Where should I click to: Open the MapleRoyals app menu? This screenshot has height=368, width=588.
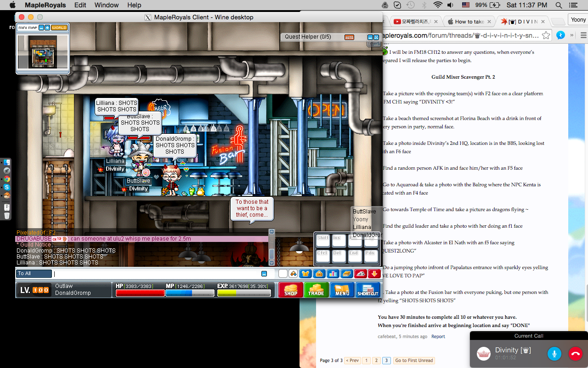45,5
